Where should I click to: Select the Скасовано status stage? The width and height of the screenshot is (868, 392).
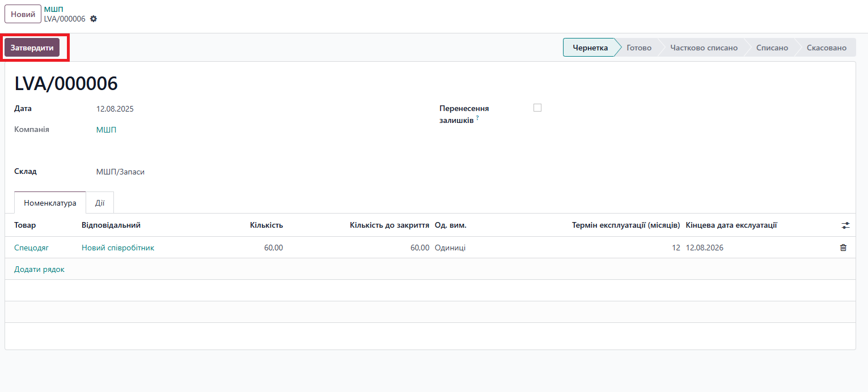pyautogui.click(x=826, y=48)
